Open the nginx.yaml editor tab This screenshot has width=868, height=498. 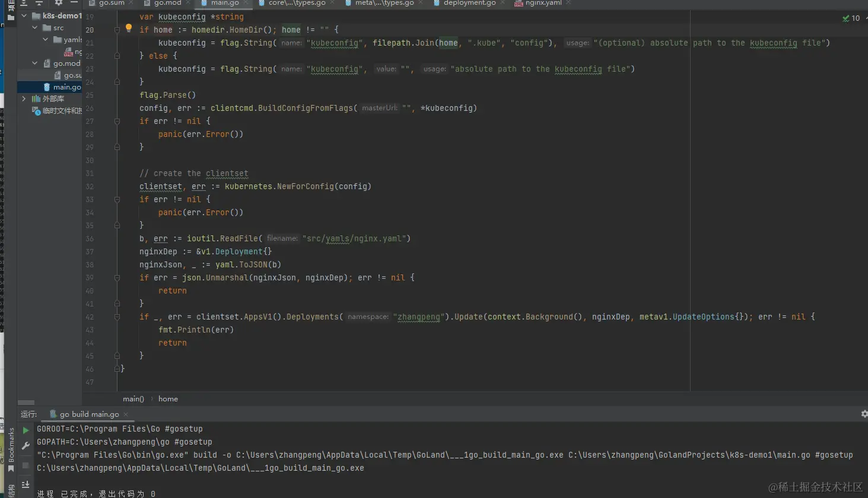[x=543, y=3]
